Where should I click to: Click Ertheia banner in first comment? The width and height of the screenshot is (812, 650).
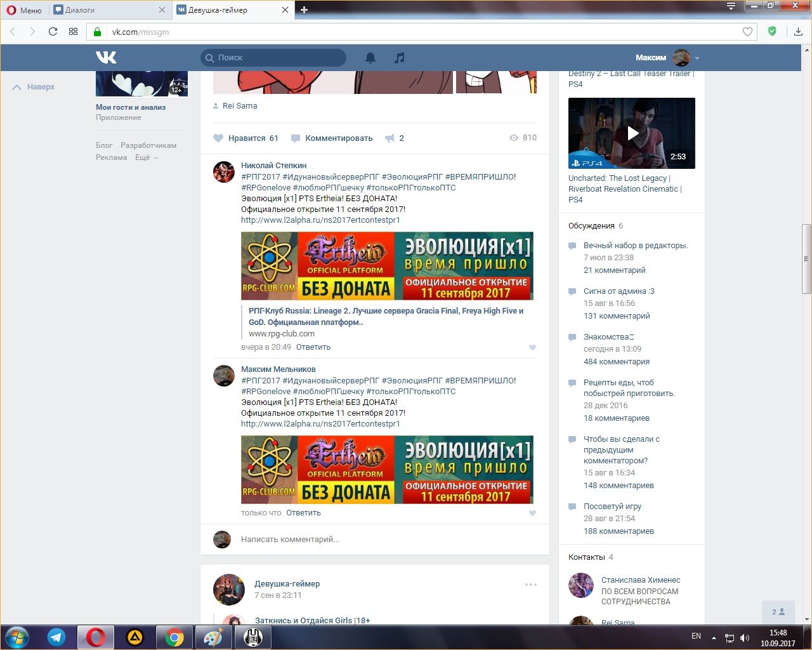[387, 266]
